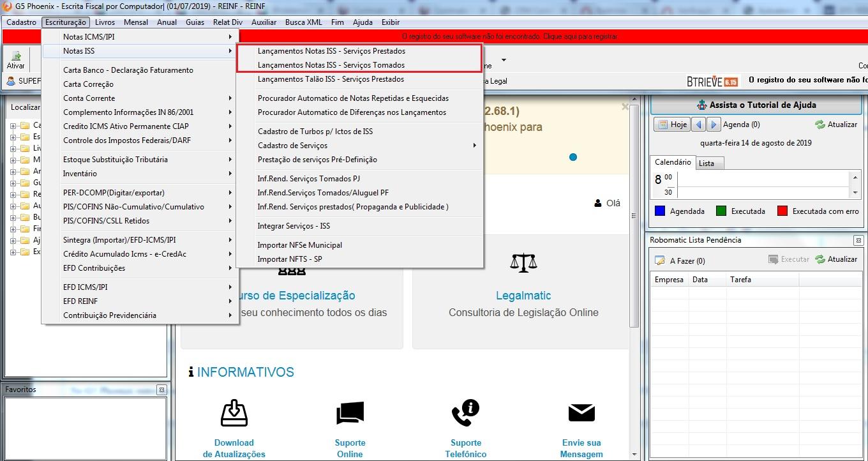Open the Mensal menu

(136, 22)
